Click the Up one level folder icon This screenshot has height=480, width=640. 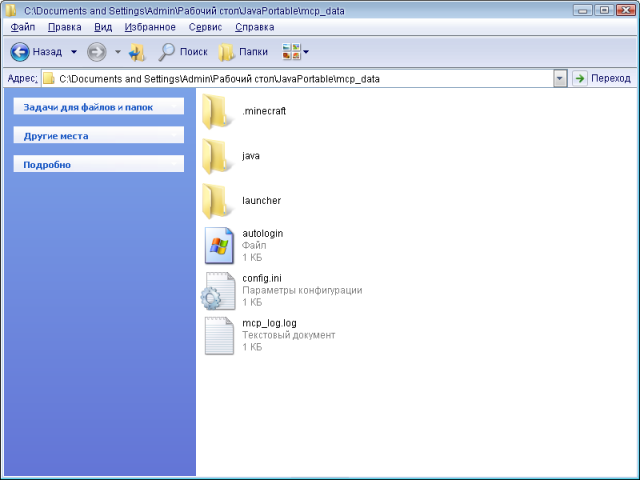(137, 51)
